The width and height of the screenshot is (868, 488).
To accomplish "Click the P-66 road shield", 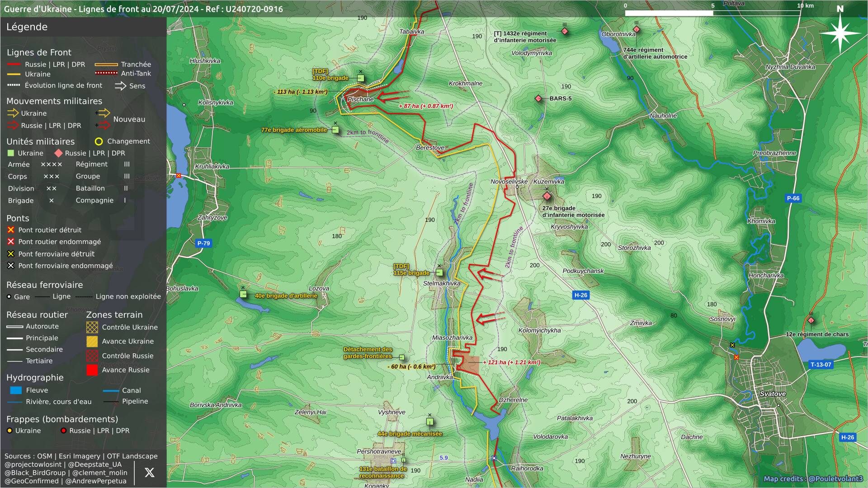I will (793, 198).
